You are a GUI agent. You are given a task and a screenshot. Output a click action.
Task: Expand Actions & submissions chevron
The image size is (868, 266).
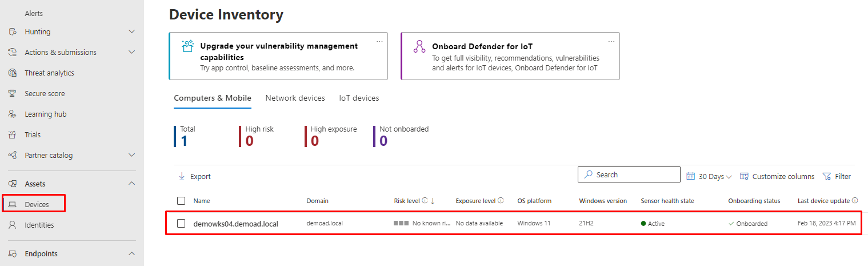pyautogui.click(x=131, y=53)
